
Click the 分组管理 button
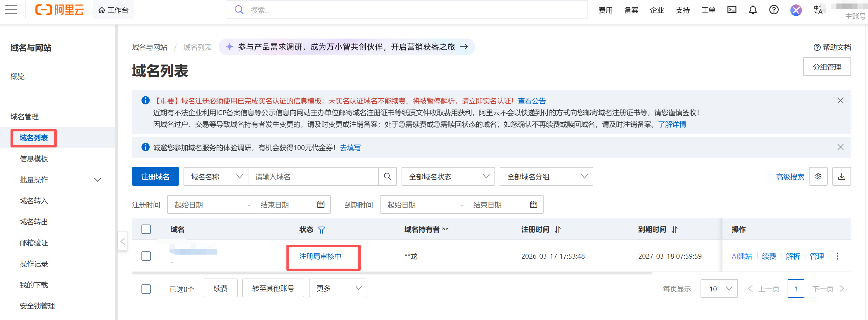(826, 67)
